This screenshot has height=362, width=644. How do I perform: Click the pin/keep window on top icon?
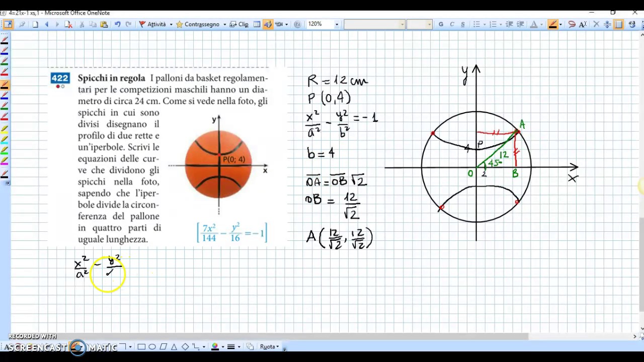pos(22,24)
